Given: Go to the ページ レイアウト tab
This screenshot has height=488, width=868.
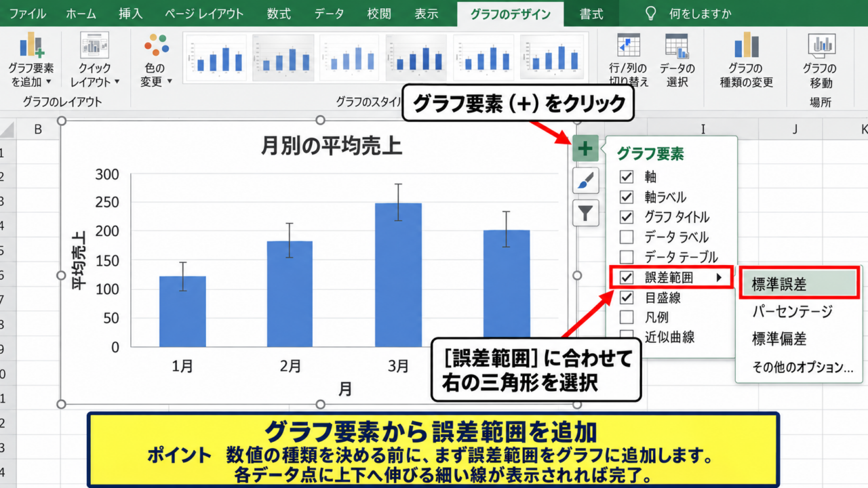Looking at the screenshot, I should tap(205, 14).
